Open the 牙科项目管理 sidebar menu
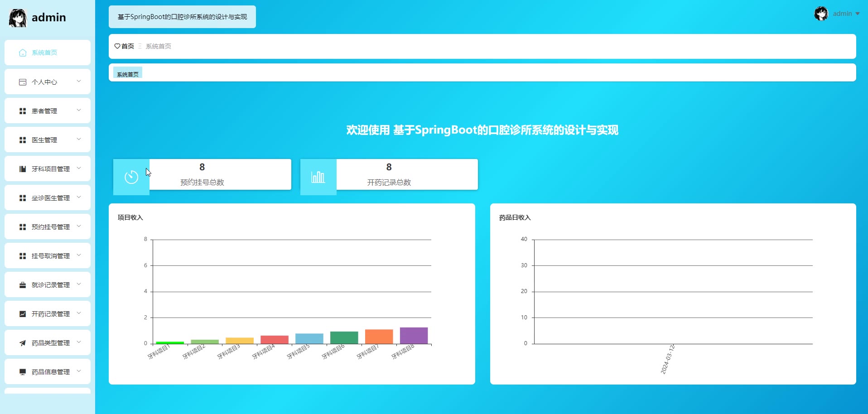This screenshot has width=868, height=414. click(48, 168)
